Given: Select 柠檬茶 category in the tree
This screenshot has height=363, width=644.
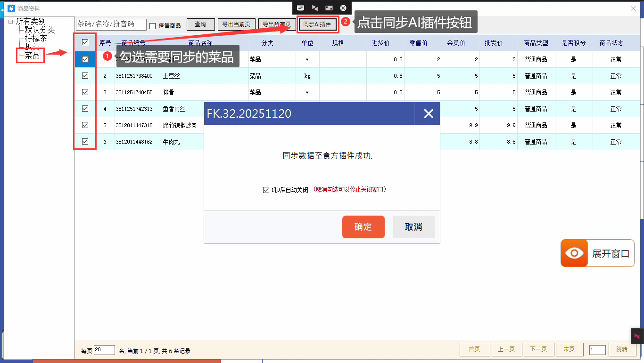Looking at the screenshot, I should (36, 38).
